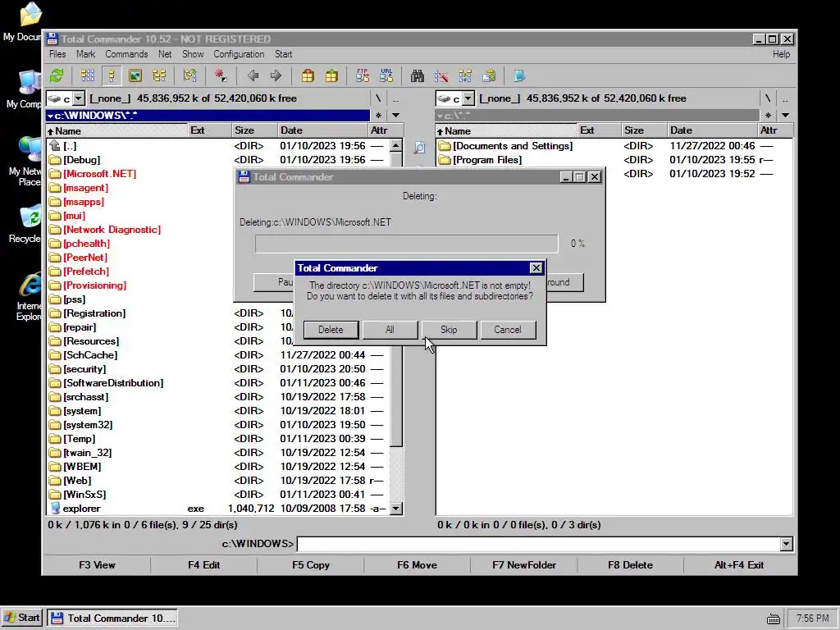Viewport: 840px width, 630px height.
Task: Click the All button in confirmation dialog
Action: 390,330
